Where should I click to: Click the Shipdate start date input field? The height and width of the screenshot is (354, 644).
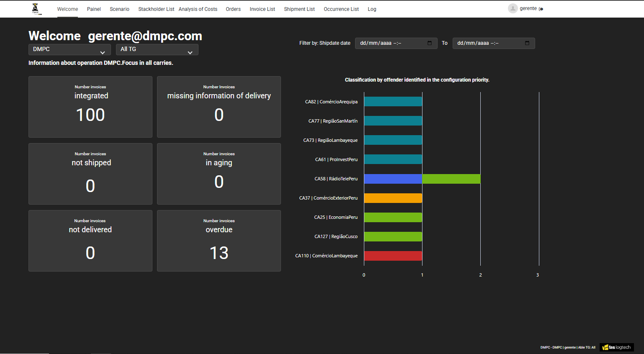pyautogui.click(x=389, y=43)
